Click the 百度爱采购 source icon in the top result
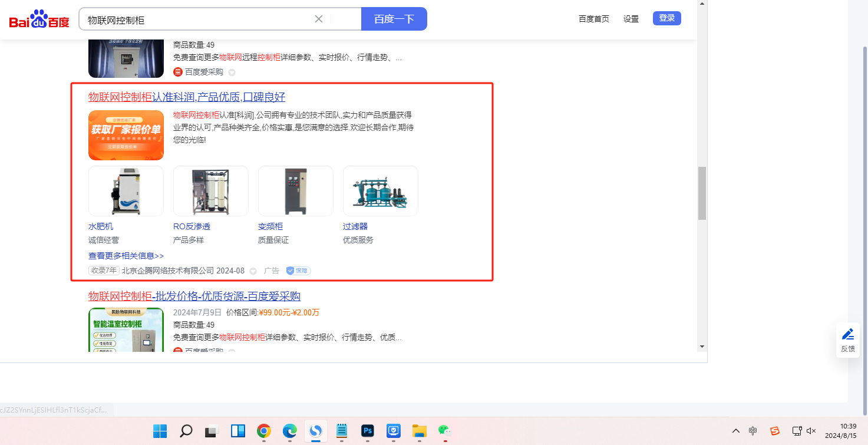 (x=178, y=72)
